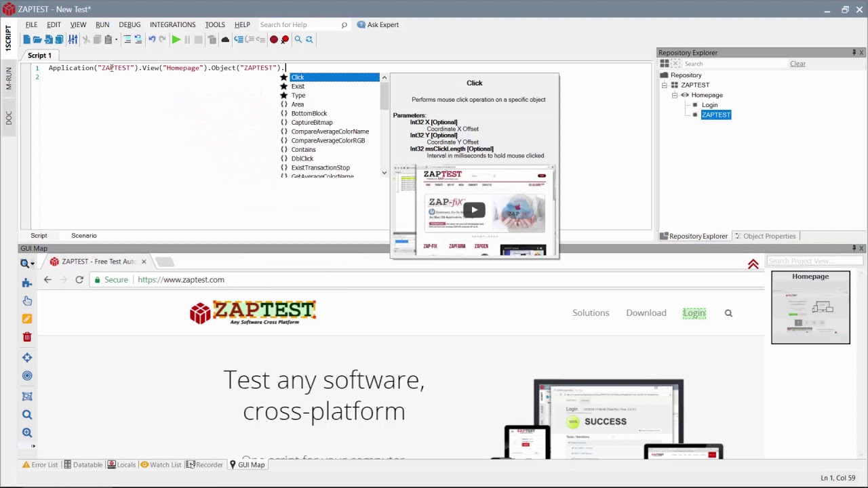Select the highlighted ZAPTEST object in tree
Viewport: 868px width, 488px height.
pos(715,115)
